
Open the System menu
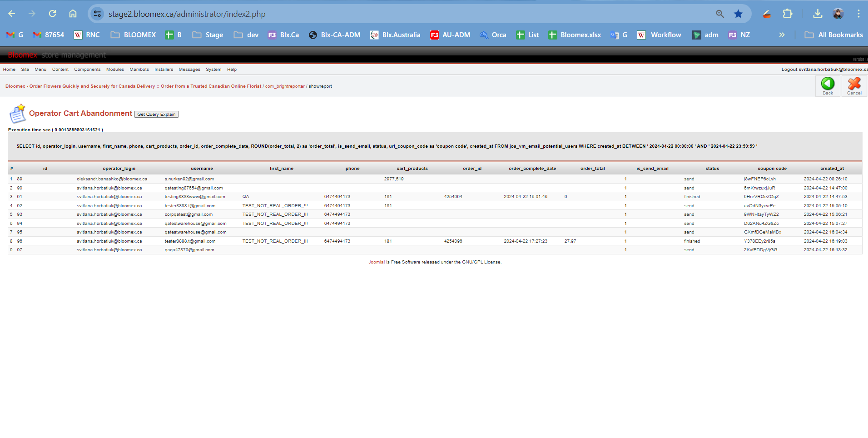[x=213, y=70]
